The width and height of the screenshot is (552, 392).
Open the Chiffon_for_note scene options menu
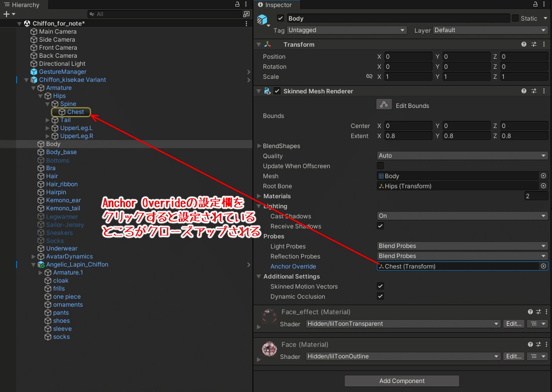click(246, 24)
